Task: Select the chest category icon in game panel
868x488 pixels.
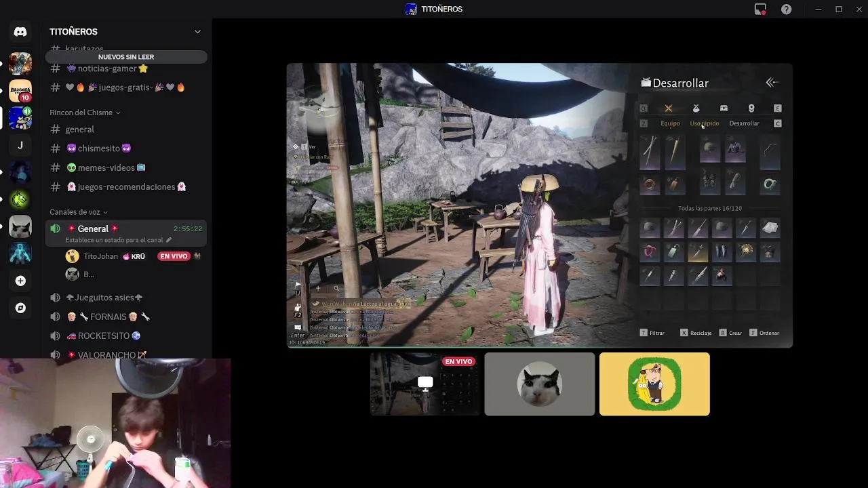Action: (x=724, y=108)
